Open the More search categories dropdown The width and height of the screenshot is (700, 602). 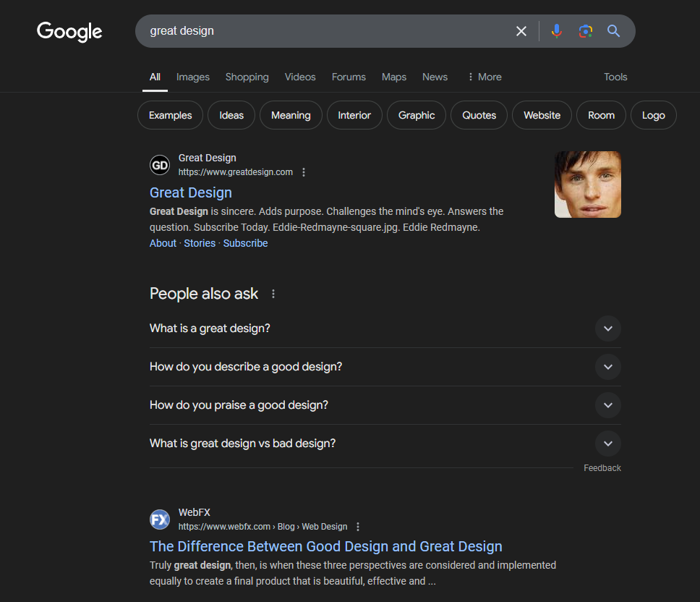[x=485, y=77]
